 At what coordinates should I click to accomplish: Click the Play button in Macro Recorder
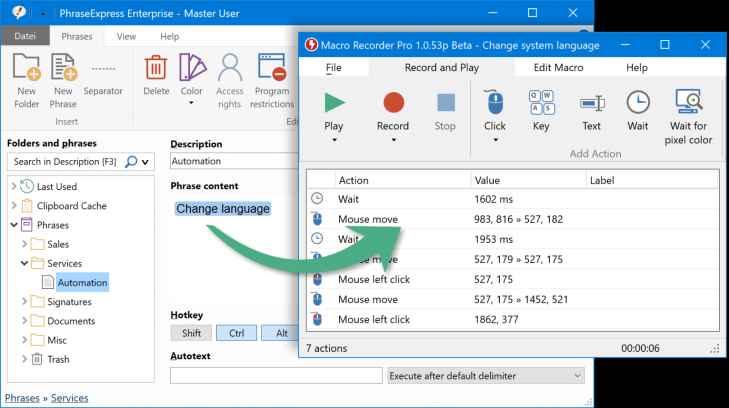tap(334, 104)
